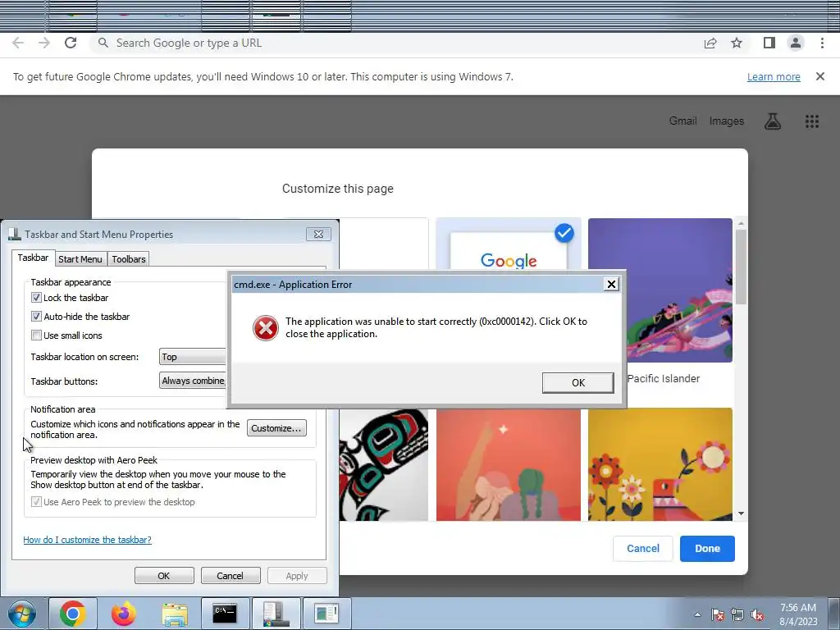Screen dimensions: 840x630
Task: Launch Firefox from the taskbar
Action: coord(123,614)
